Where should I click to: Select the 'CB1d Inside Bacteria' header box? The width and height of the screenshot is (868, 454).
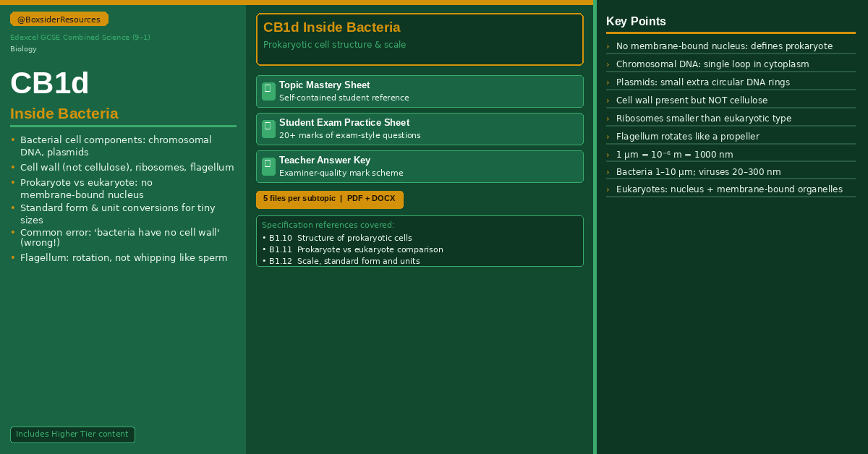pyautogui.click(x=420, y=39)
